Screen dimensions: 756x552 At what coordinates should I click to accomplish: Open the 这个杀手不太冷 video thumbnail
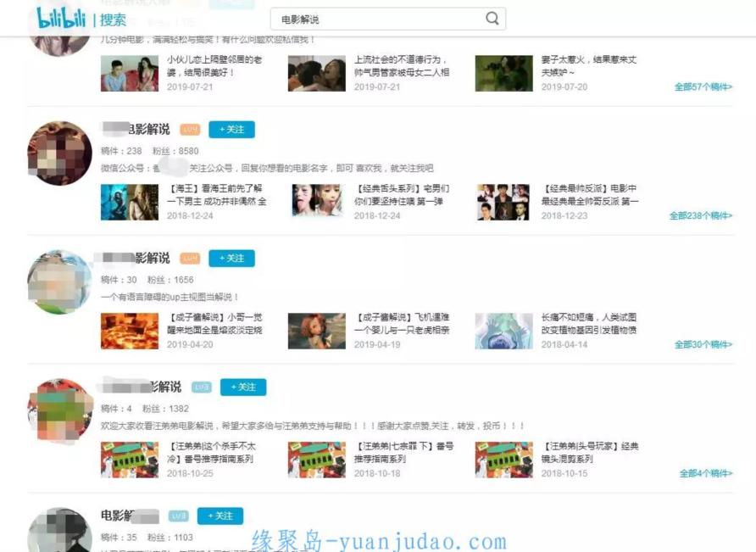(x=129, y=460)
